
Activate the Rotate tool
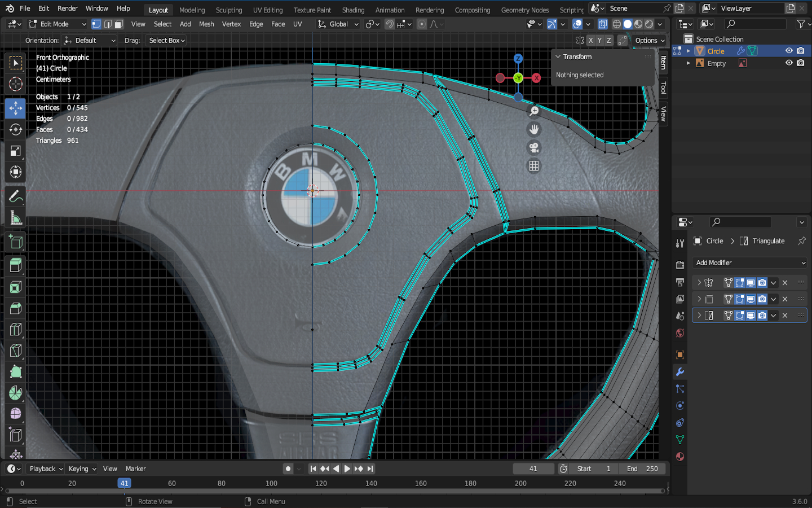tap(15, 129)
